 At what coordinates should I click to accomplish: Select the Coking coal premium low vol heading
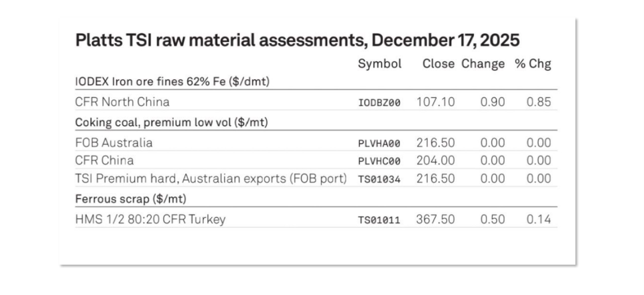[171, 123]
